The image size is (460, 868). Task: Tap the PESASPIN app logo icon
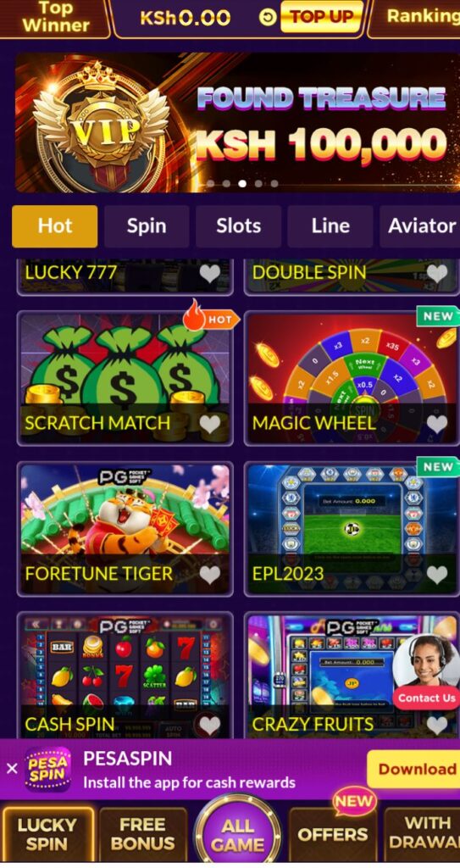pos(47,769)
